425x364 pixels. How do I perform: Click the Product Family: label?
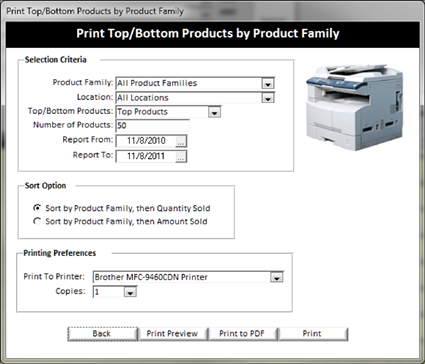click(83, 82)
